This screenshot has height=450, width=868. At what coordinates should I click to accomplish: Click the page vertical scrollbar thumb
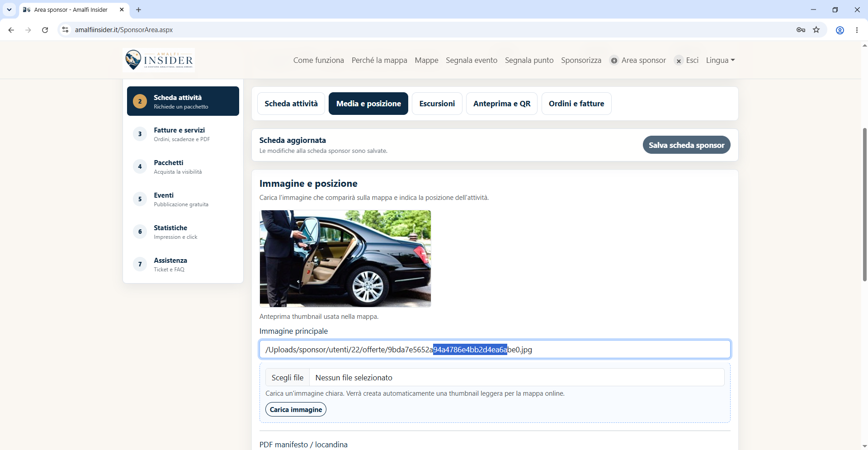(x=864, y=204)
